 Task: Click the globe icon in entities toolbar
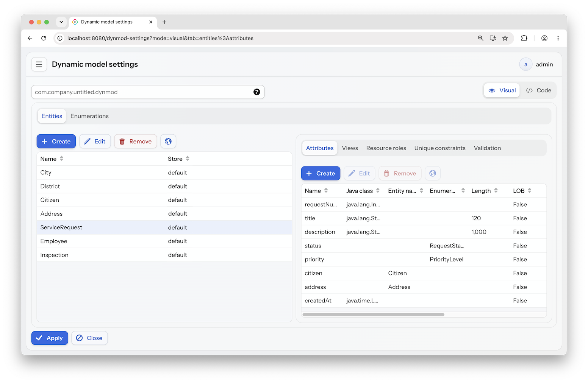point(168,141)
